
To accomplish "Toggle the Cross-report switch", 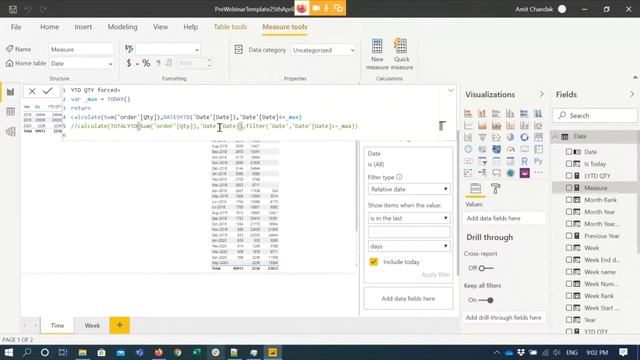I will coord(485,268).
